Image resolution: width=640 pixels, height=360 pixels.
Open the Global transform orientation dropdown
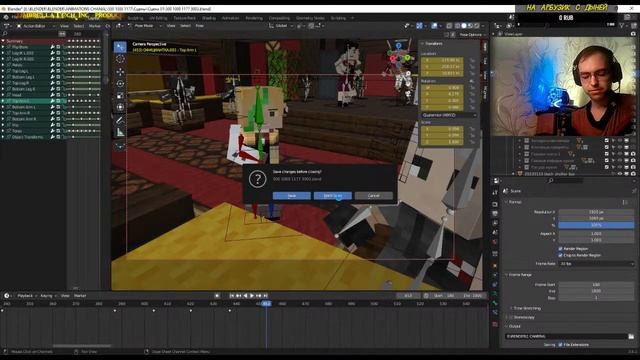(x=281, y=25)
